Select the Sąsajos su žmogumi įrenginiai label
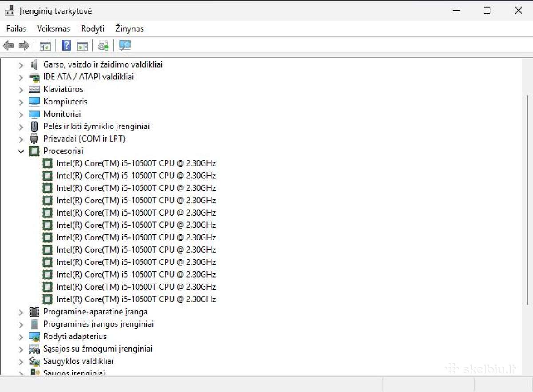This screenshot has height=392, width=533. [98, 349]
